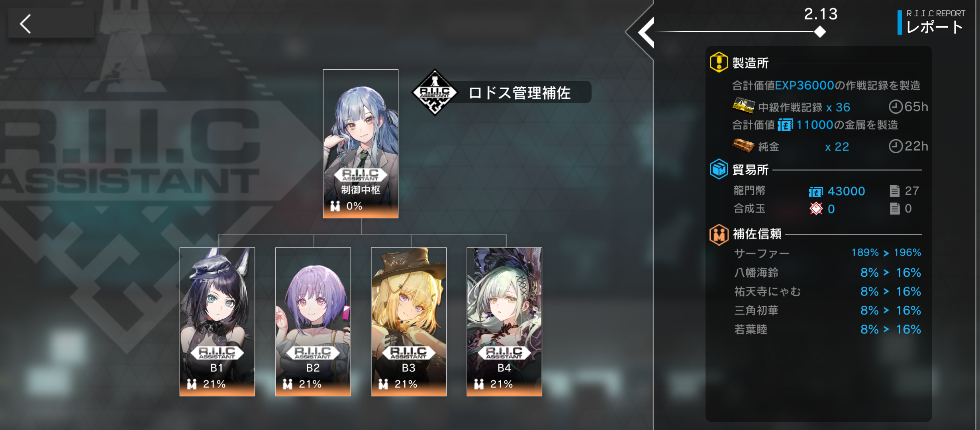This screenshot has width=980, height=430.
Task: Click the R.I.I.C assistant diamond emblem
Action: (x=435, y=92)
